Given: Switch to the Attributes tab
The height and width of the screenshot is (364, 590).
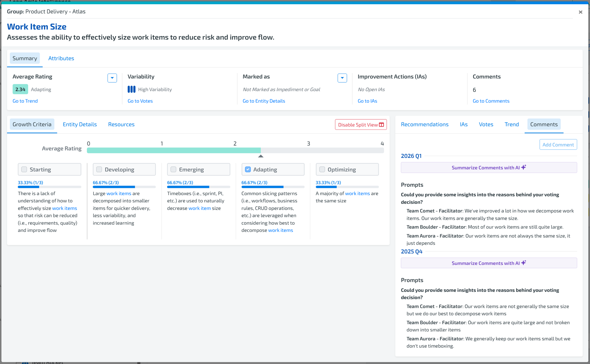Looking at the screenshot, I should (61, 58).
